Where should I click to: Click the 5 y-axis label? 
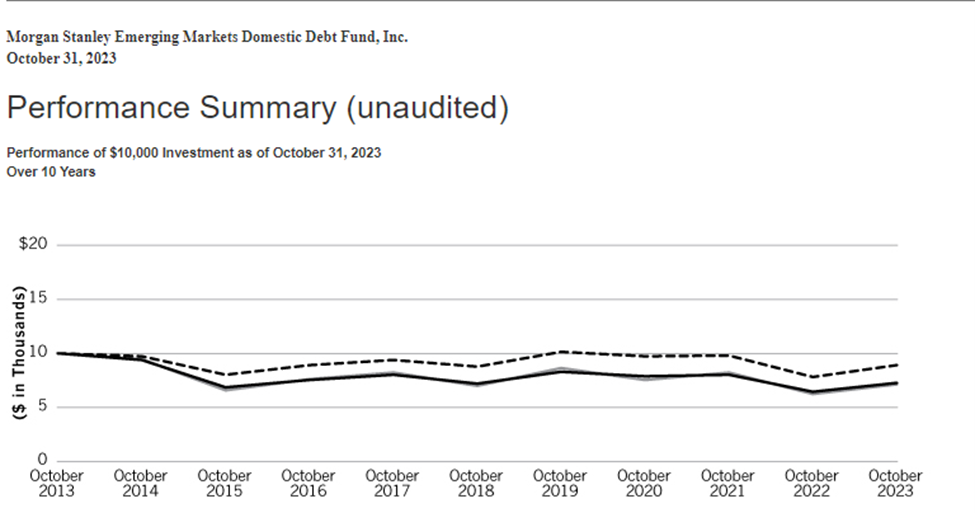click(42, 407)
